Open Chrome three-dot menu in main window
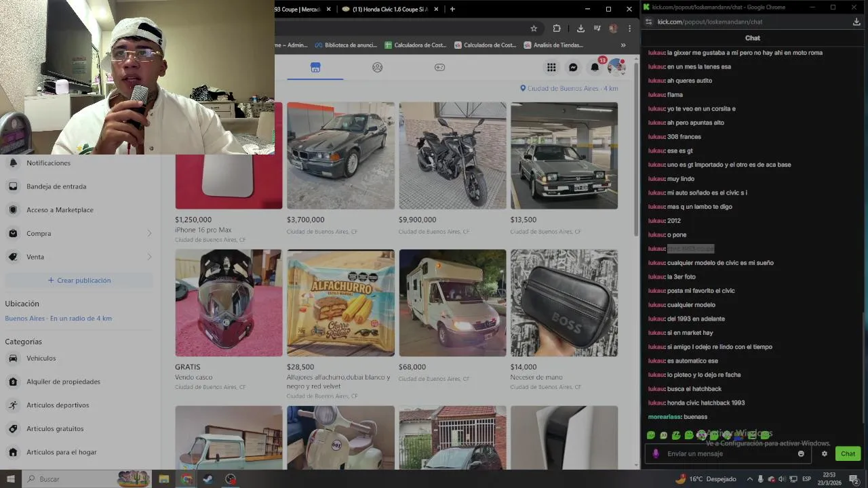 630,28
